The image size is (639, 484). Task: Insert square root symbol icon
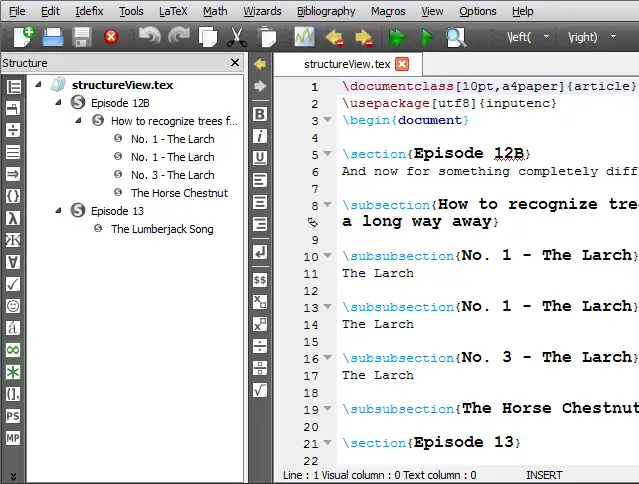(x=260, y=390)
